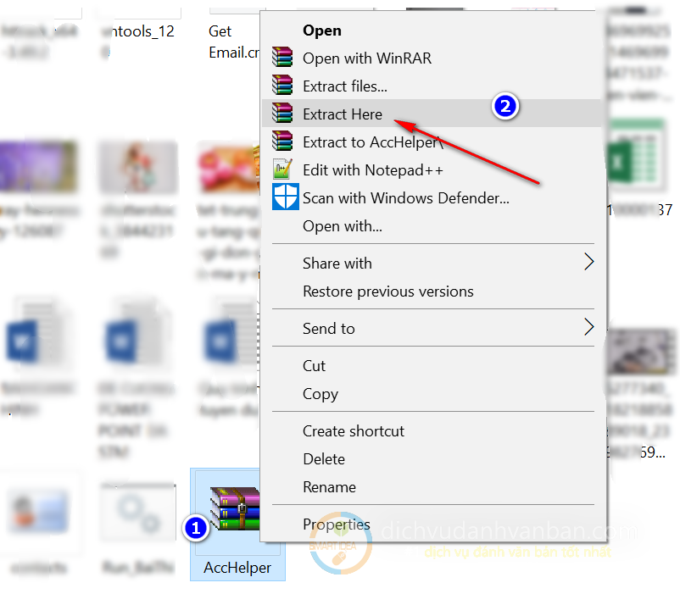Choose Rename in the context menu
The width and height of the screenshot is (680, 616).
tap(329, 486)
